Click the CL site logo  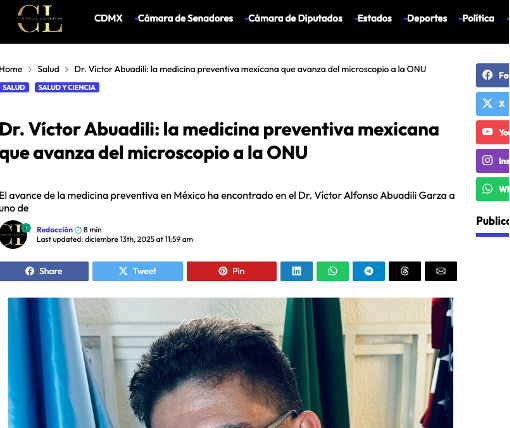tap(40, 19)
